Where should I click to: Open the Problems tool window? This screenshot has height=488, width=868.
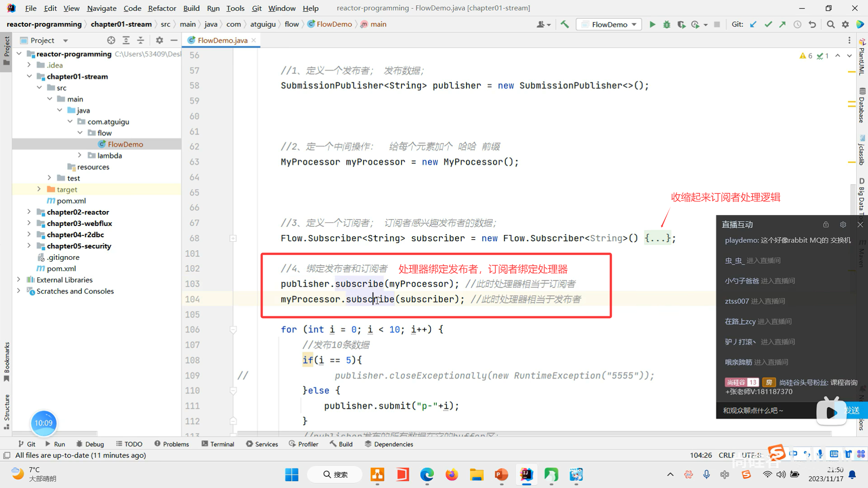coord(172,444)
